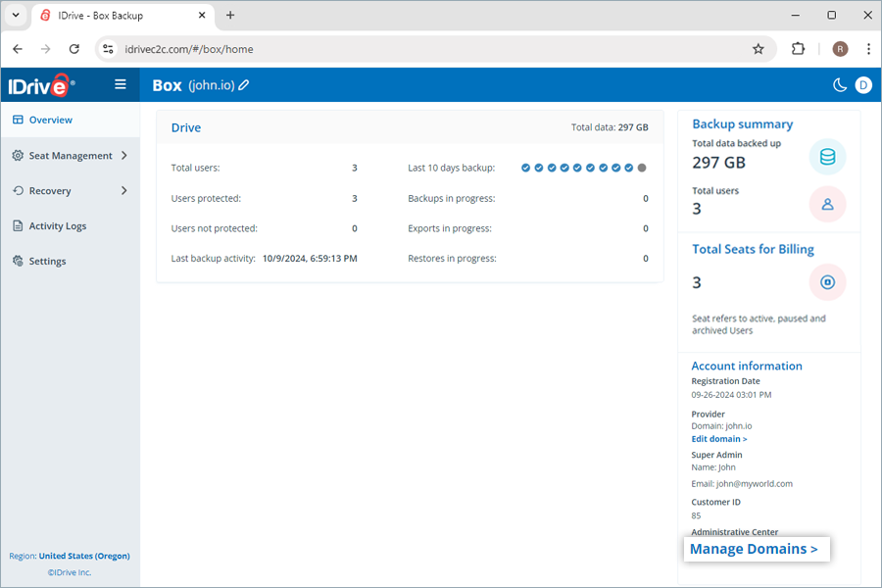Click the IDrive logo

(41, 85)
